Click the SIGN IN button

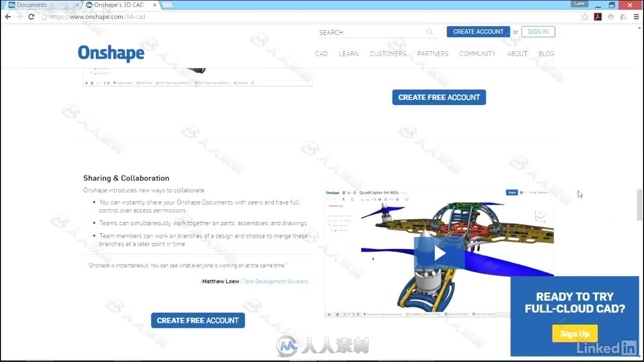[538, 32]
